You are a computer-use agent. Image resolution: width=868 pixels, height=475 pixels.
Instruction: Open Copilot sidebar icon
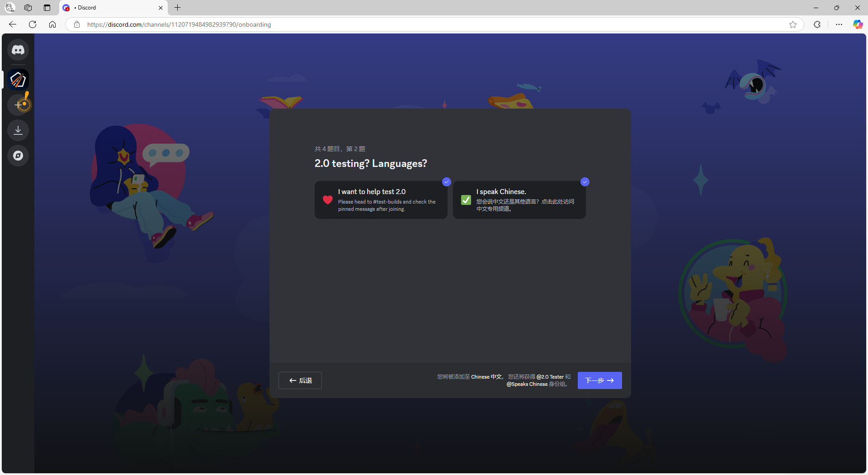pyautogui.click(x=858, y=24)
